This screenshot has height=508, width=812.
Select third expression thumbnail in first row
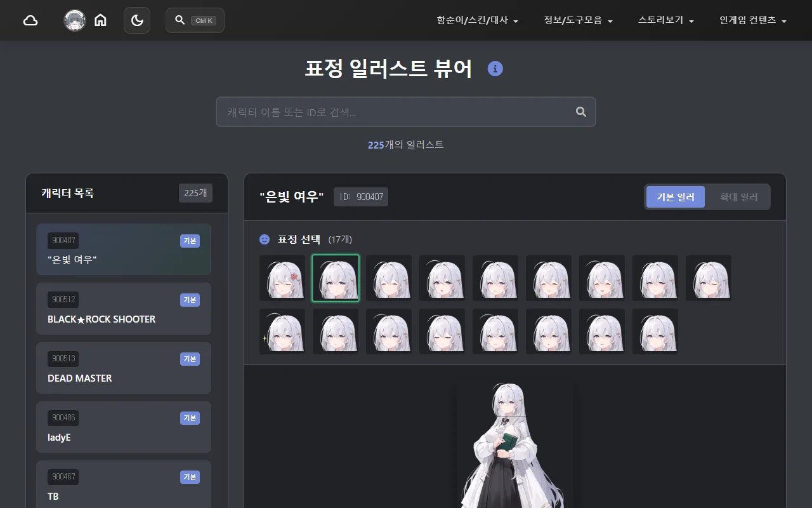pos(389,278)
